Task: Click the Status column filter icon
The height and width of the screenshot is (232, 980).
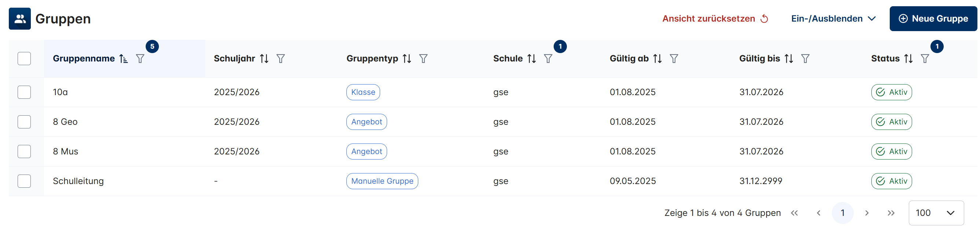Action: [925, 59]
